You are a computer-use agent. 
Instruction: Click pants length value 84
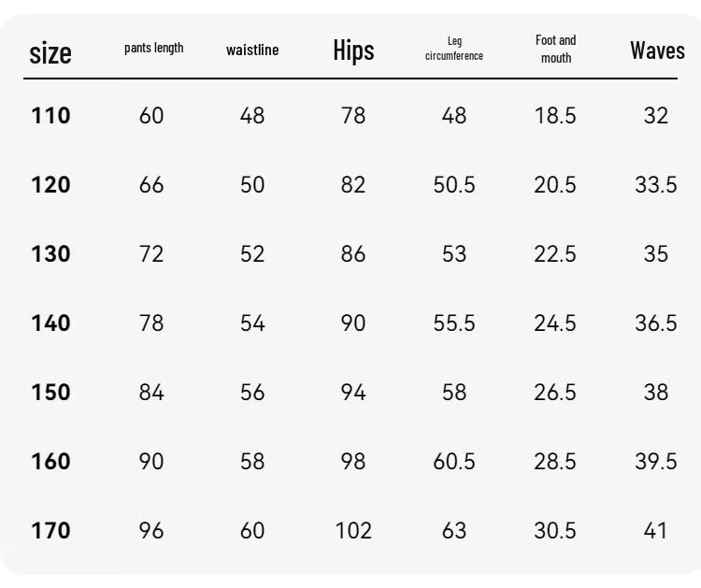[151, 392]
